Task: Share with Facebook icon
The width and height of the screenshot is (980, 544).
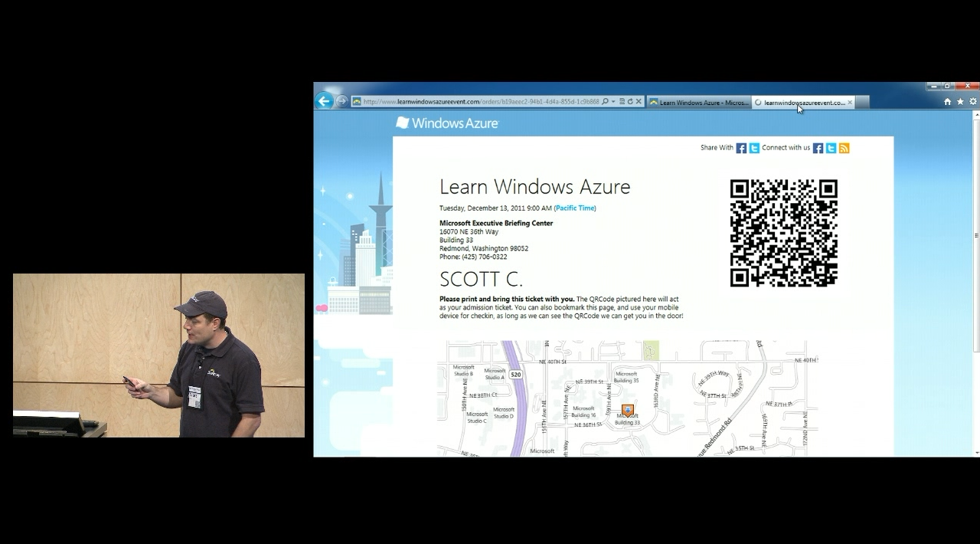Action: [741, 148]
